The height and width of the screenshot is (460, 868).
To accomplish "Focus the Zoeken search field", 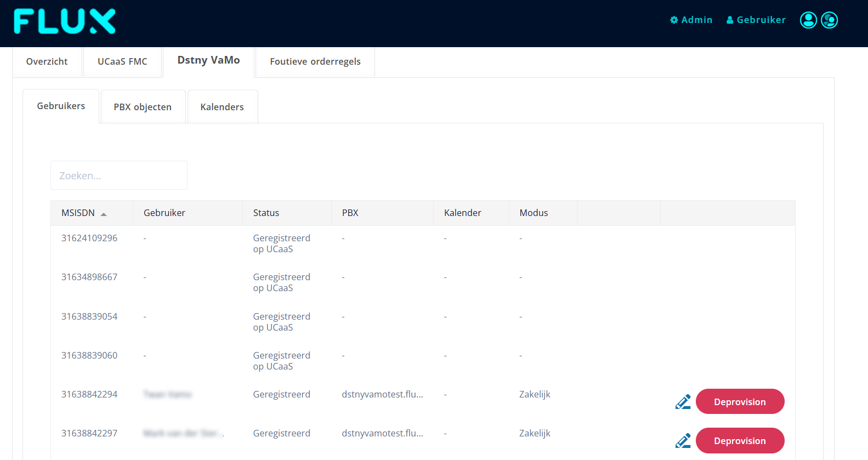I will [119, 175].
